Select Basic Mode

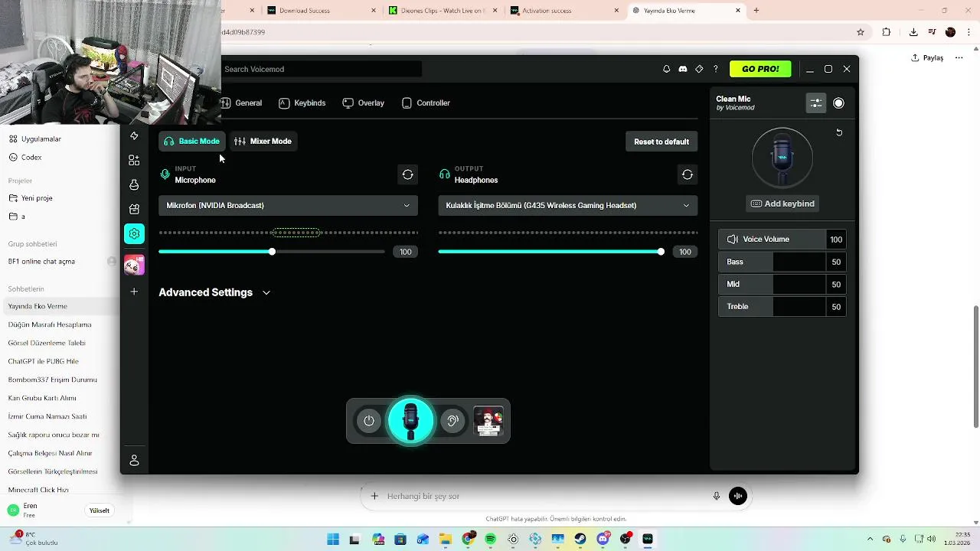(192, 141)
